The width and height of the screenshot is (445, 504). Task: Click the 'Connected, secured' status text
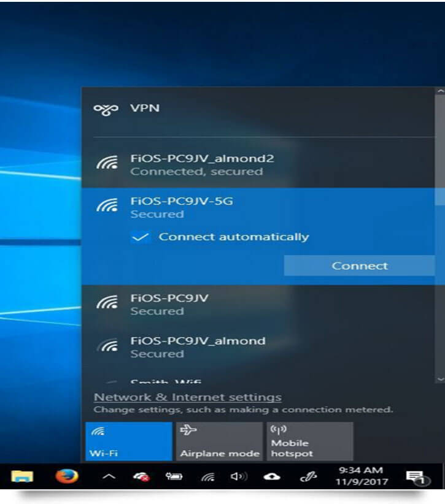[x=196, y=172]
